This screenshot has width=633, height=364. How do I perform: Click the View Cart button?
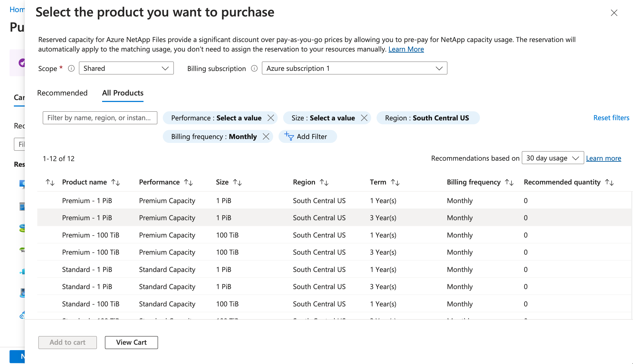(x=131, y=342)
